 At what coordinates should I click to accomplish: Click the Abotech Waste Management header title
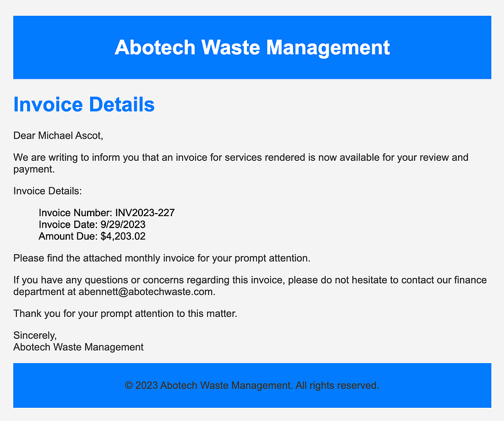252,47
